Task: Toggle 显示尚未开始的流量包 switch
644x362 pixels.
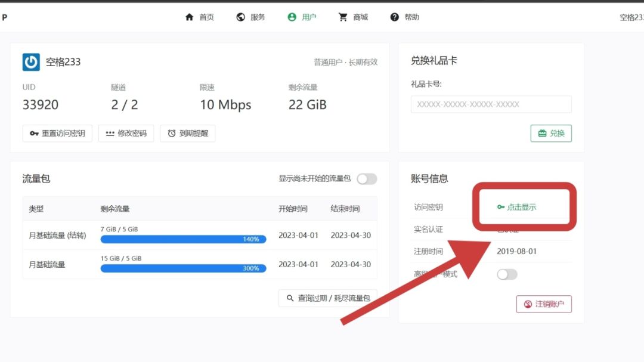Action: click(x=367, y=179)
